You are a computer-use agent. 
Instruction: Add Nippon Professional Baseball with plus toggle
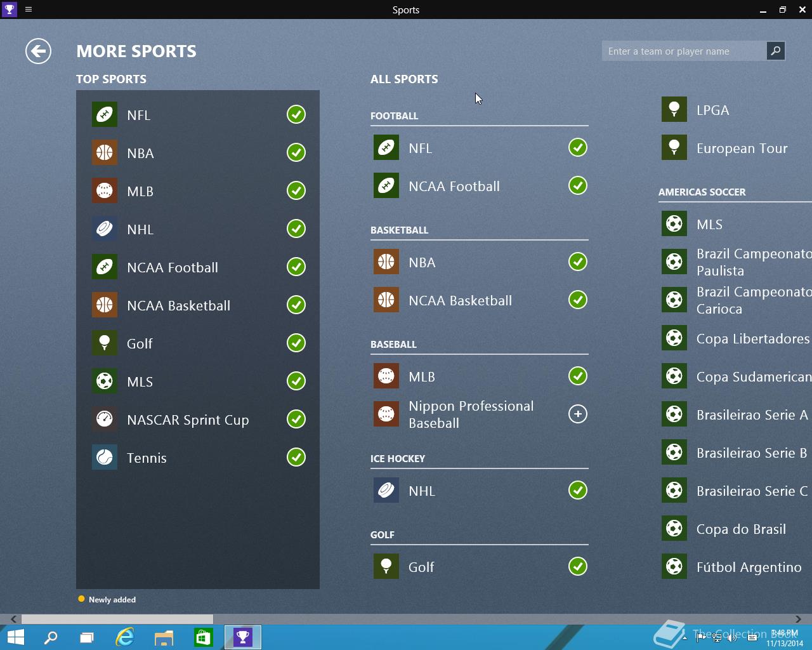pos(578,414)
